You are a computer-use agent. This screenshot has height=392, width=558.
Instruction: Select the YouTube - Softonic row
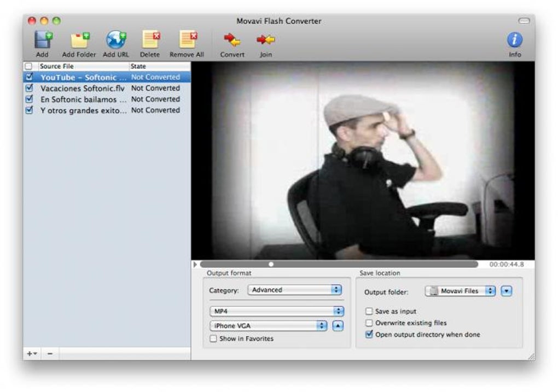point(107,77)
